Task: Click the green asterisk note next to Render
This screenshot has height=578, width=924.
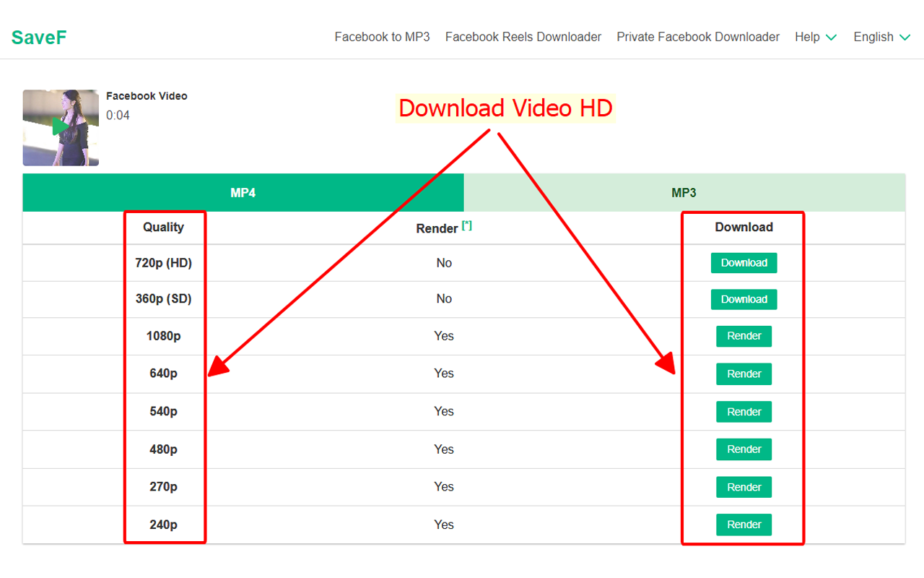Action: (466, 224)
